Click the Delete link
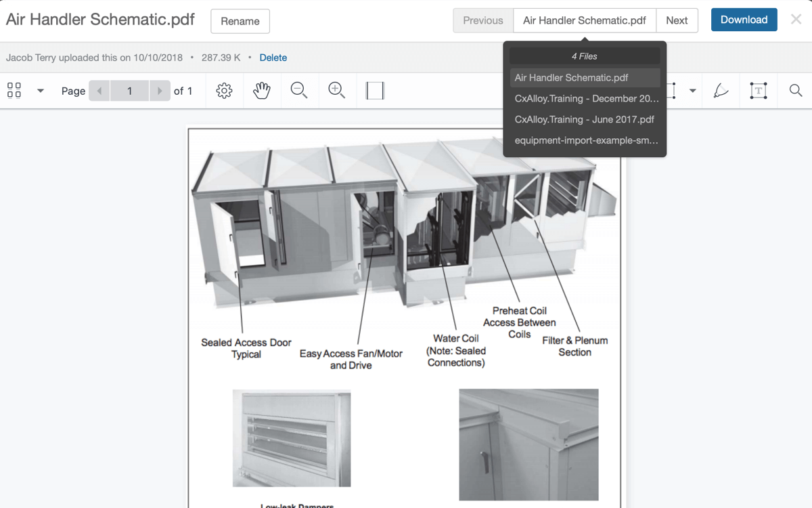The width and height of the screenshot is (812, 508). coord(273,58)
